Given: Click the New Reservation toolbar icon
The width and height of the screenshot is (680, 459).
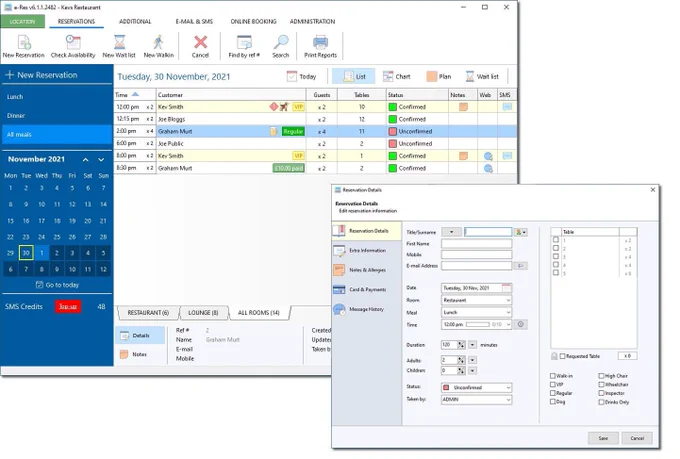Looking at the screenshot, I should (24, 43).
